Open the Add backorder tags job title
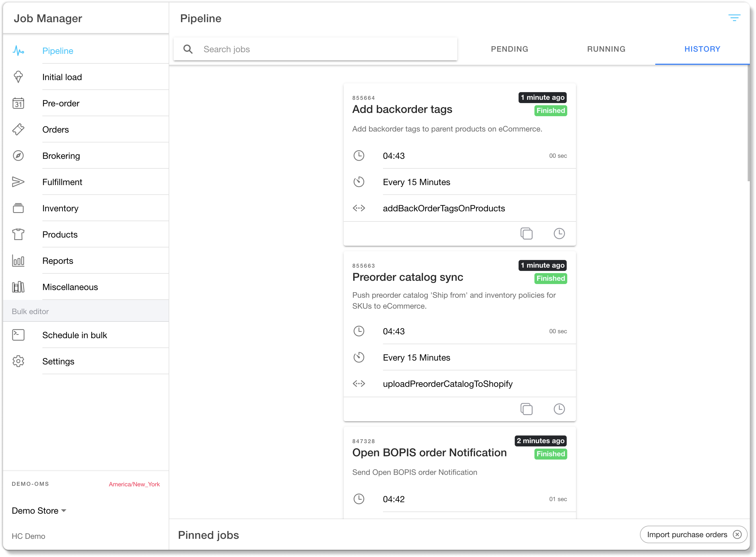 [402, 109]
